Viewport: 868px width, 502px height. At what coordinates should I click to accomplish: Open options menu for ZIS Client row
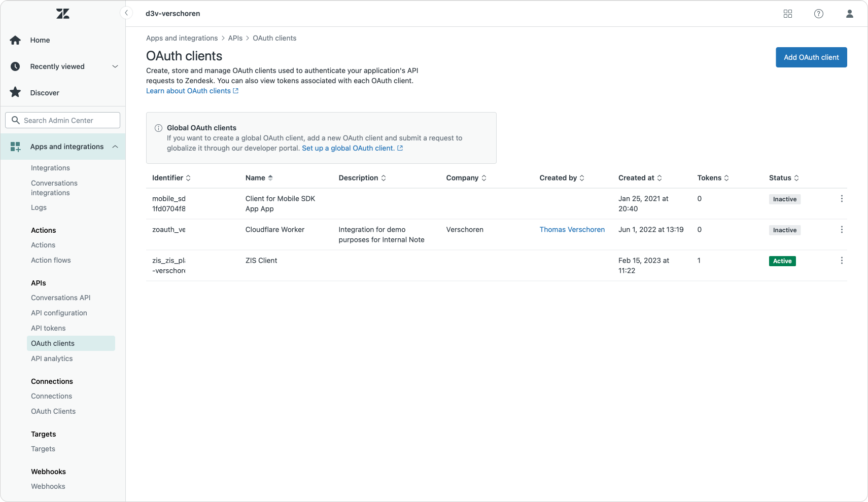(x=842, y=261)
